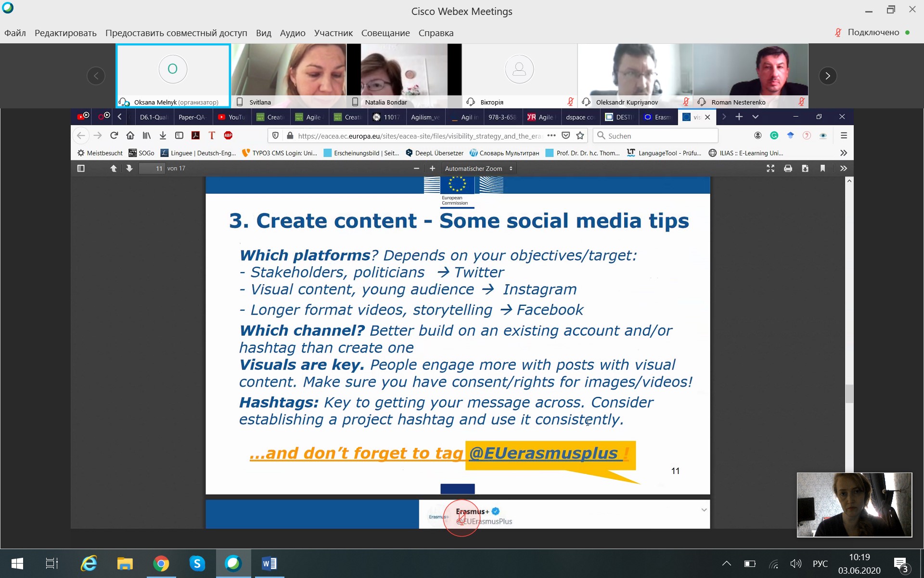924x578 pixels.
Task: Open the Аудио menu
Action: [x=292, y=33]
